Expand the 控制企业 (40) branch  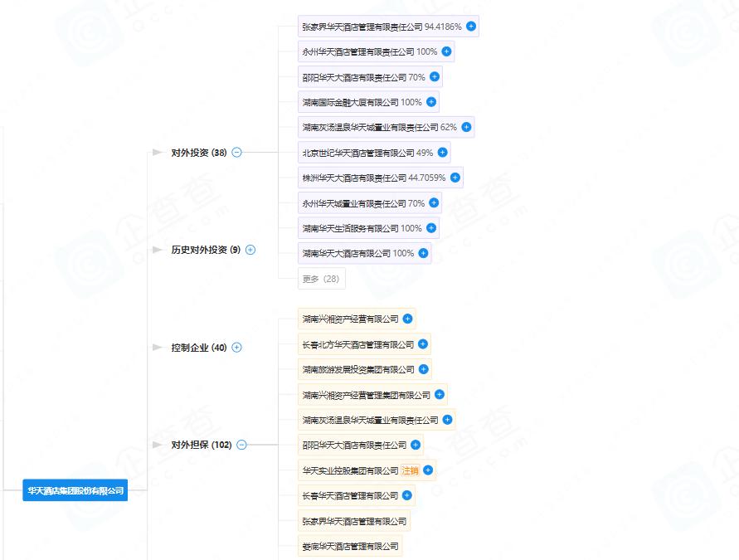(x=237, y=348)
